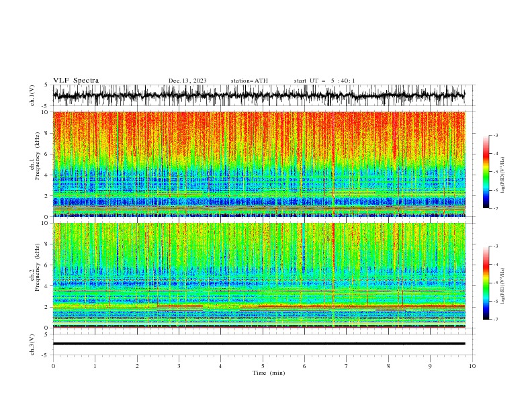
Task: Click the "5" volt tick of ch.3(V) axis
Action: coord(46,334)
